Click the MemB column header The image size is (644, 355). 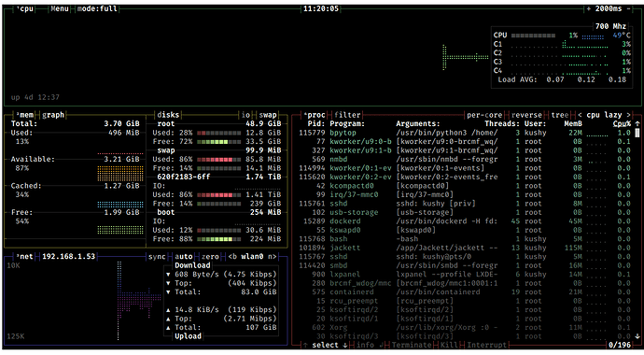coord(573,123)
